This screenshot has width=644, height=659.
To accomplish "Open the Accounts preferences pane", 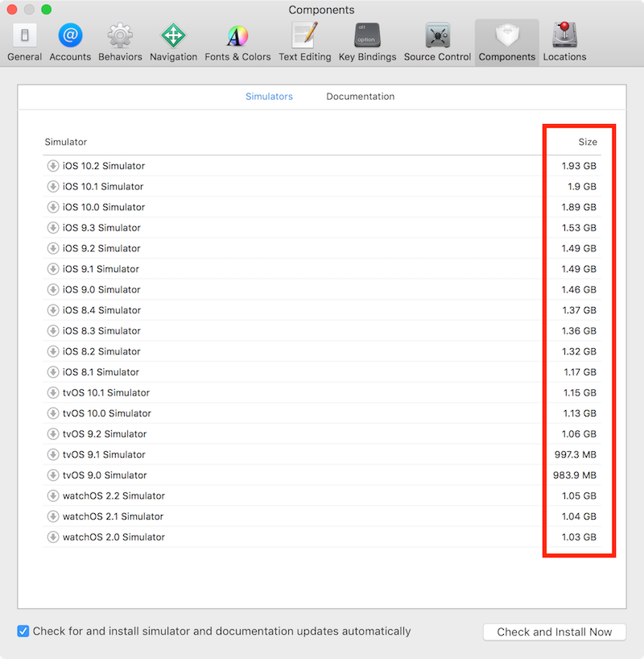I will coord(70,42).
